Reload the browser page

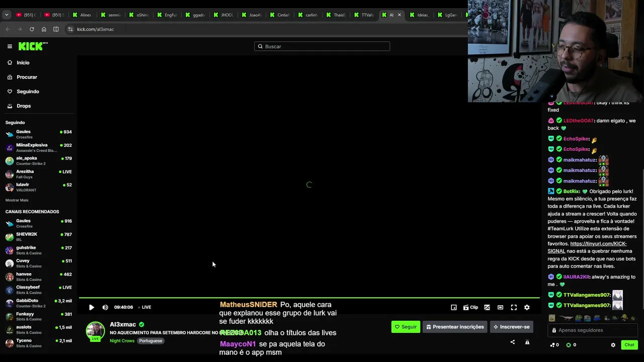point(32,29)
